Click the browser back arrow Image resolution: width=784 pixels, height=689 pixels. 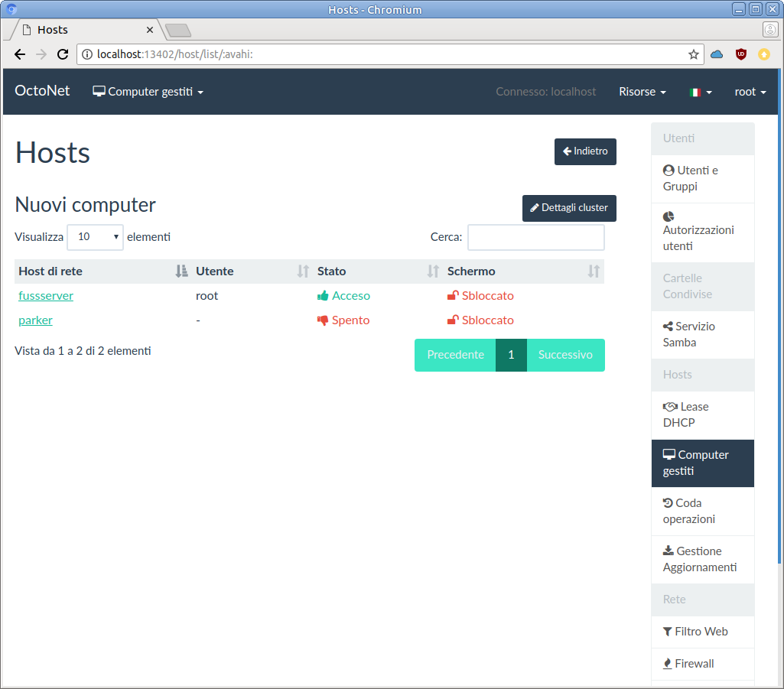tap(19, 54)
